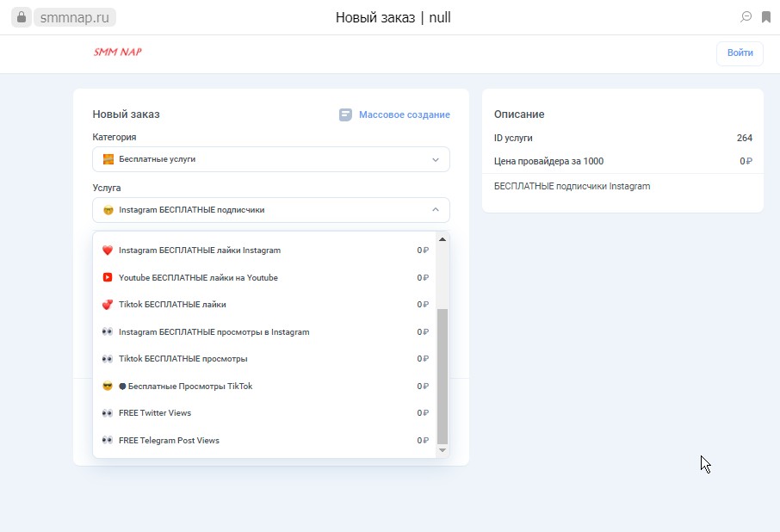Viewport: 780px width, 532px height.
Task: Click the Войти button
Action: tap(740, 53)
